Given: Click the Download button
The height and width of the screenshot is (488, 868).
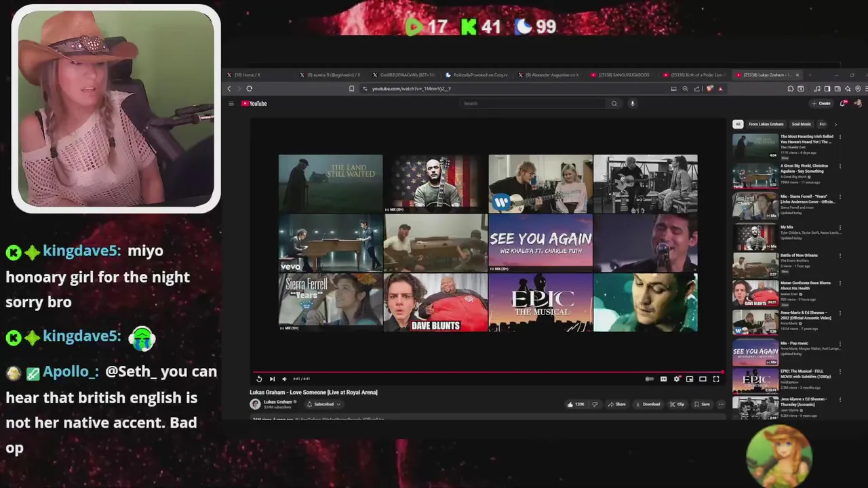Looking at the screenshot, I should (647, 404).
